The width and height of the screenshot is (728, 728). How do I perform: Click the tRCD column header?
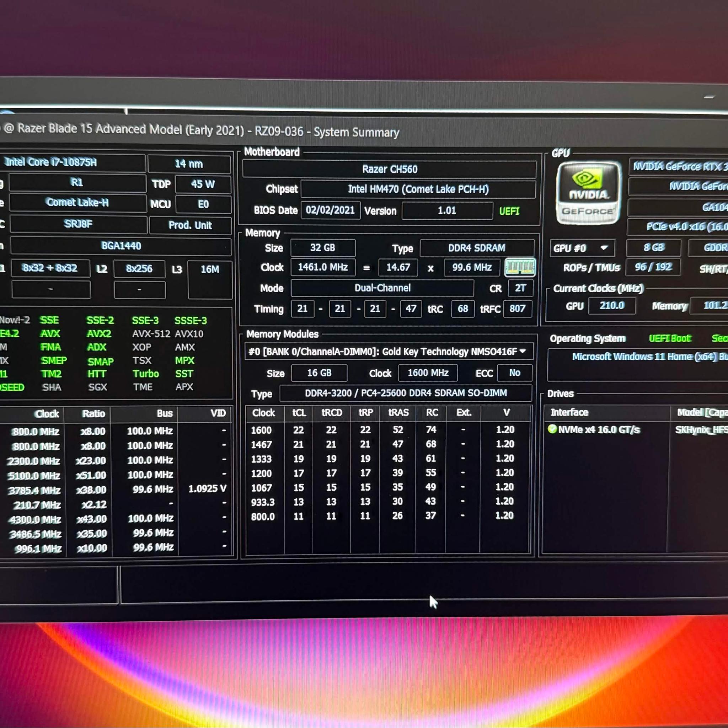tap(332, 413)
